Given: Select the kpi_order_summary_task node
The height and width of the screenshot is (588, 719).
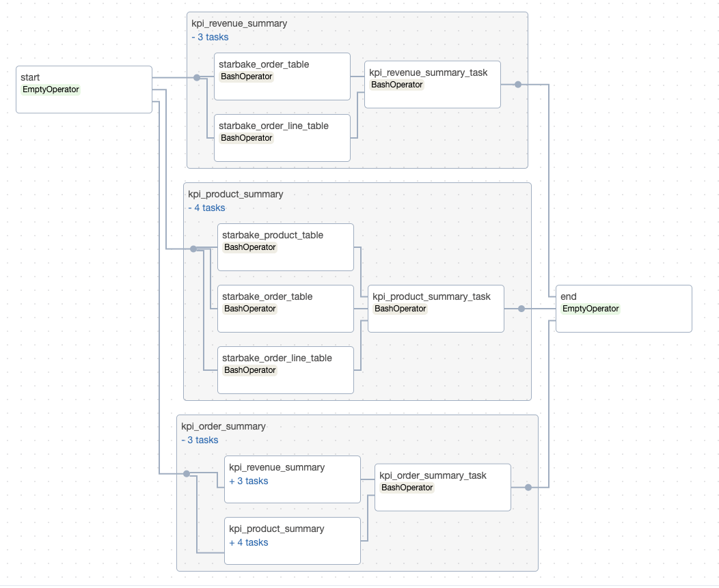Looking at the screenshot, I should [x=442, y=488].
